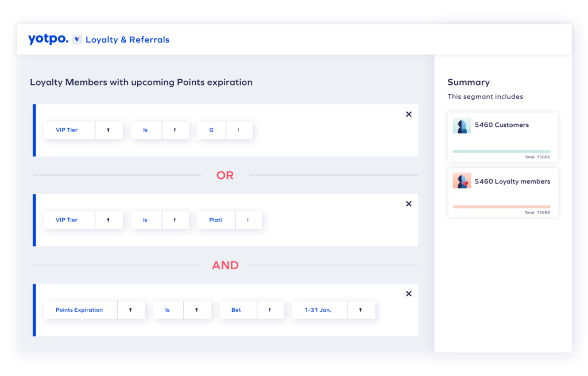Screen dimensions: 588x376
Task: Open the '1-31 Jan' date range dropdown
Action: 361,310
